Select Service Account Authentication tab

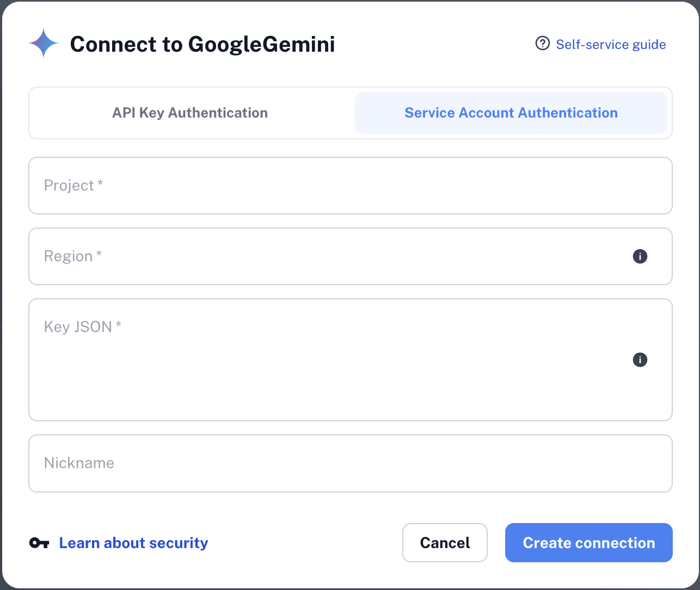click(511, 113)
